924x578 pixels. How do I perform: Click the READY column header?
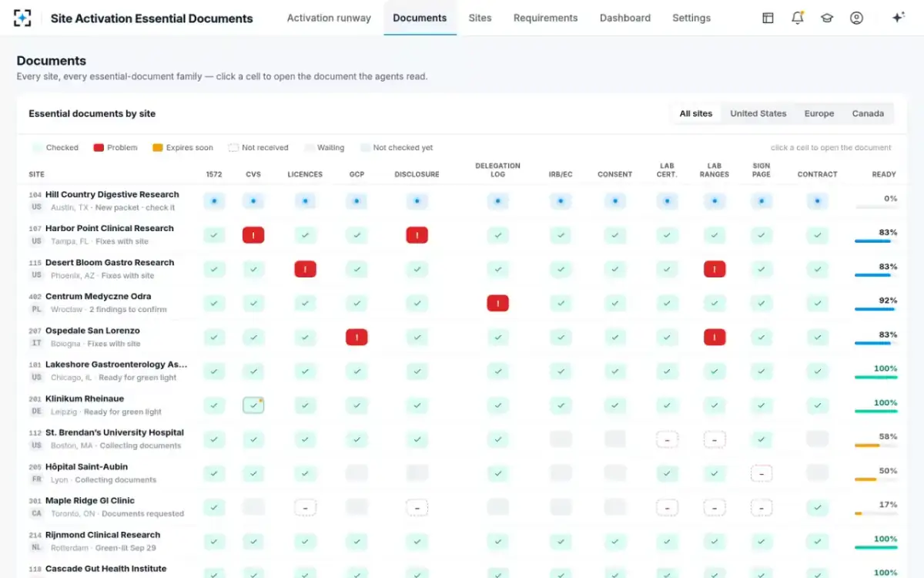[884, 174]
